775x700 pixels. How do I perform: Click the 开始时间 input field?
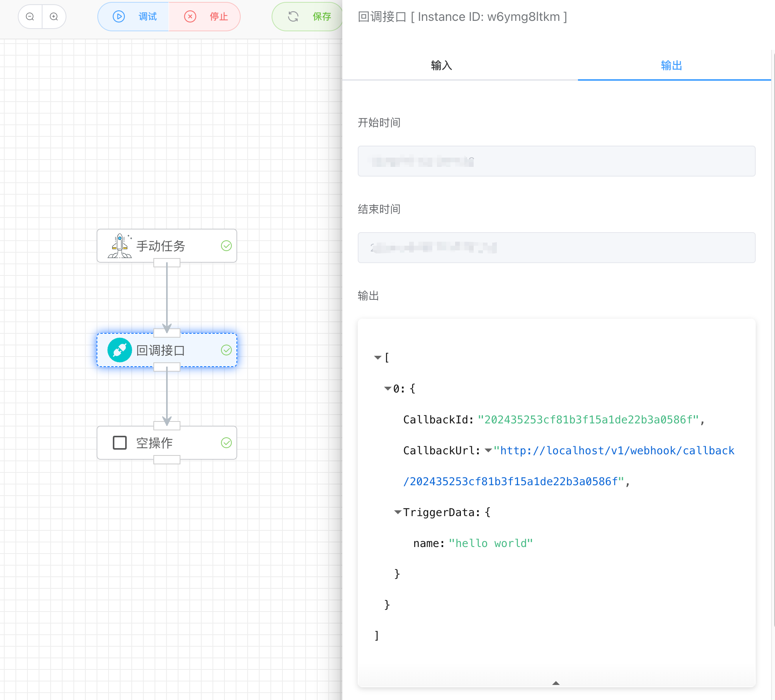point(556,161)
